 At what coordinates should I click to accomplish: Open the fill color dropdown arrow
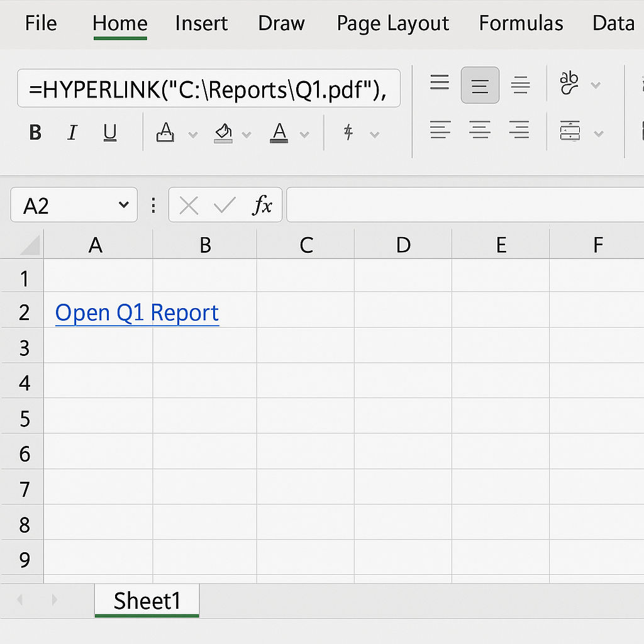247,135
